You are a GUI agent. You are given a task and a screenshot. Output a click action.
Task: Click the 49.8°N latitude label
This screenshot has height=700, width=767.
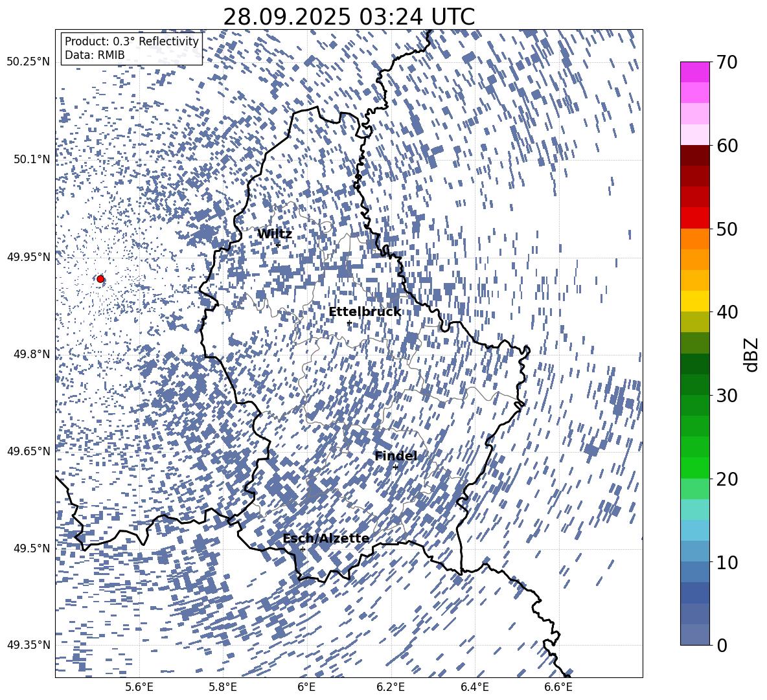(x=31, y=354)
